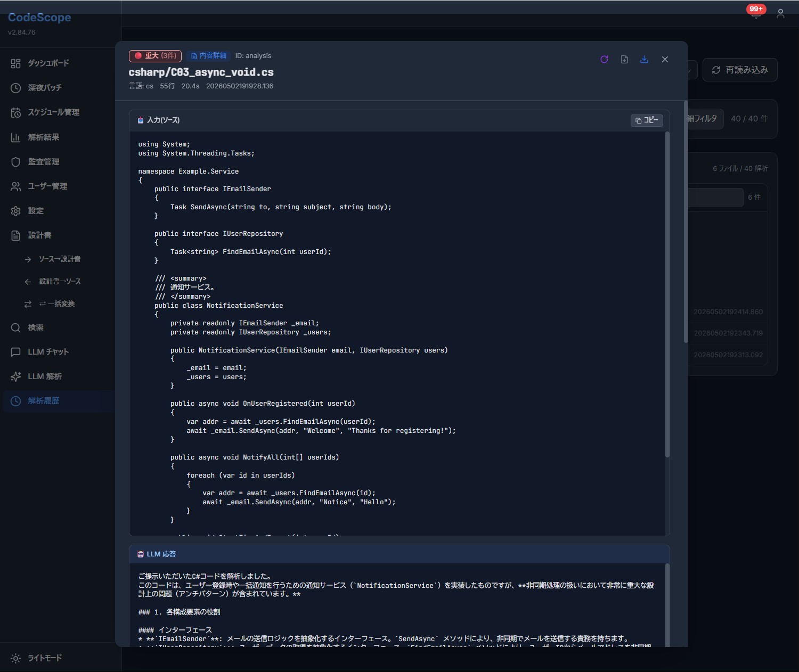Click the 重大 (3件) severity badge

click(155, 56)
